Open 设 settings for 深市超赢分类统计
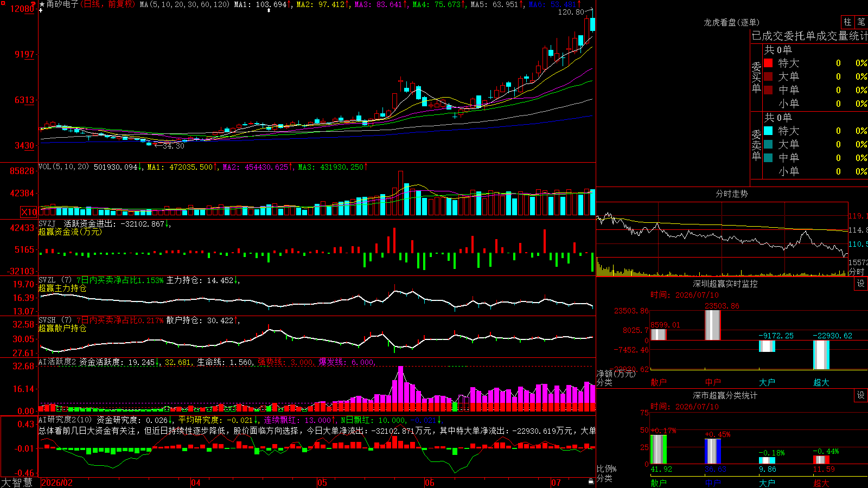The width and height of the screenshot is (868, 488). [x=861, y=395]
